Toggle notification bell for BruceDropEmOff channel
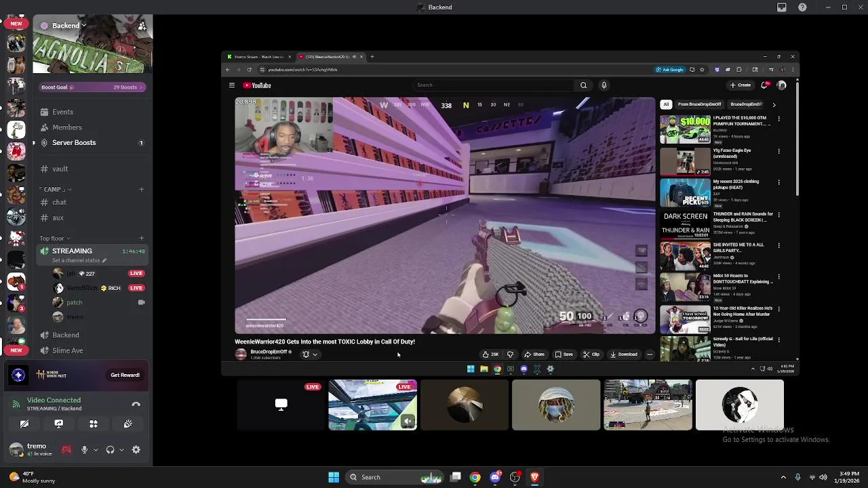 pyautogui.click(x=309, y=354)
